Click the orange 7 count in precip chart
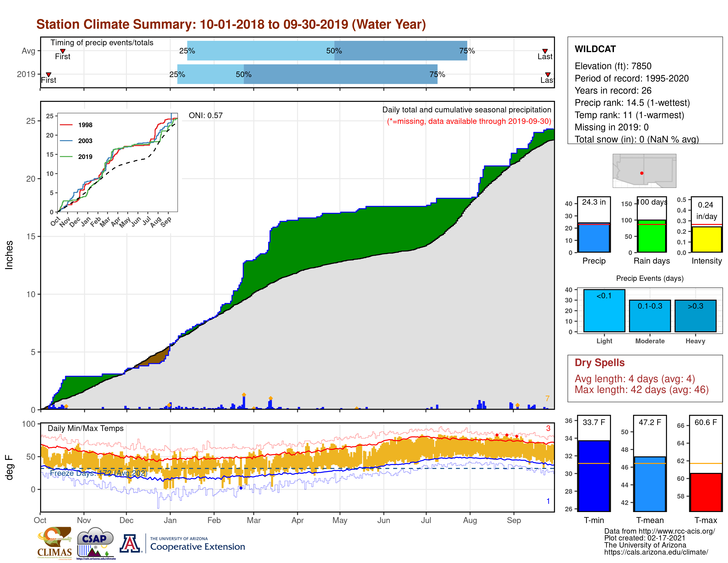Image resolution: width=728 pixels, height=563 pixels. (547, 398)
